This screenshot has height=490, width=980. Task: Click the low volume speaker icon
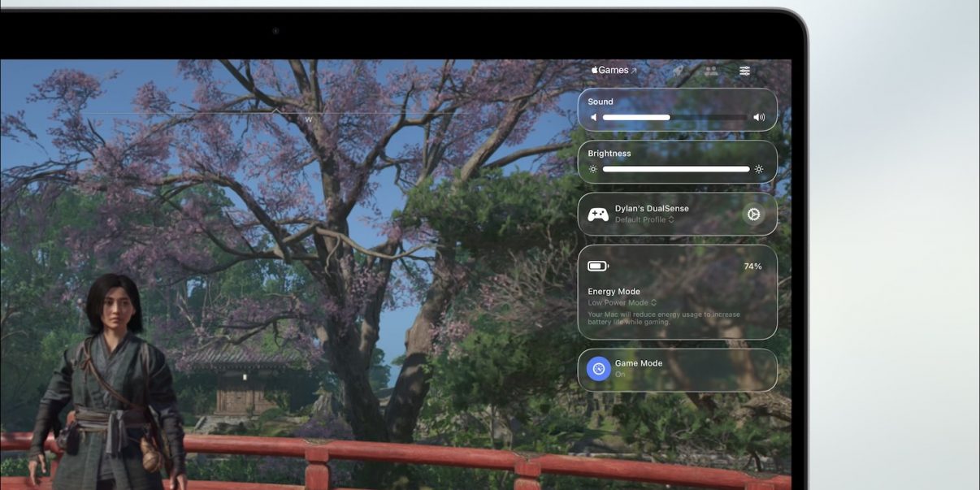tap(593, 117)
